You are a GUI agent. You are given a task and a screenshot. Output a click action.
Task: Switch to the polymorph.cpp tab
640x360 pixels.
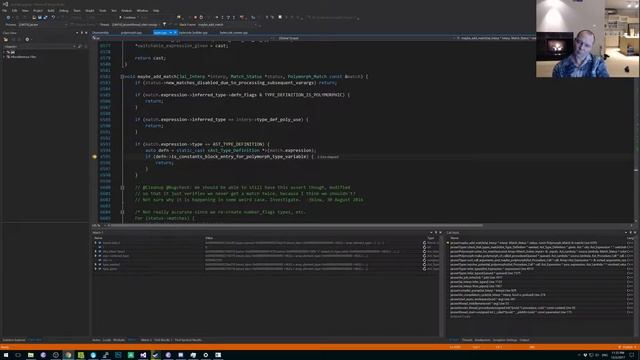[131, 33]
